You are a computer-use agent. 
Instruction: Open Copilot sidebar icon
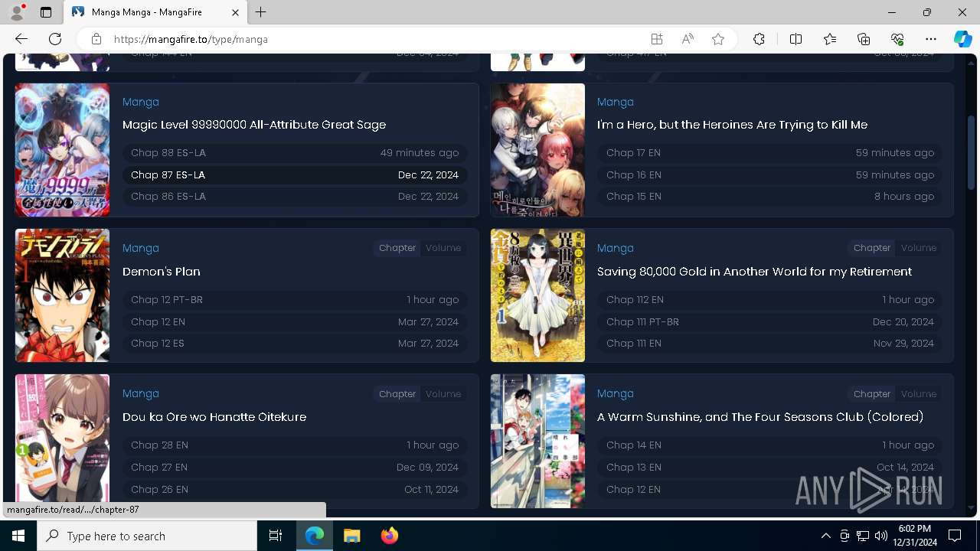(963, 39)
